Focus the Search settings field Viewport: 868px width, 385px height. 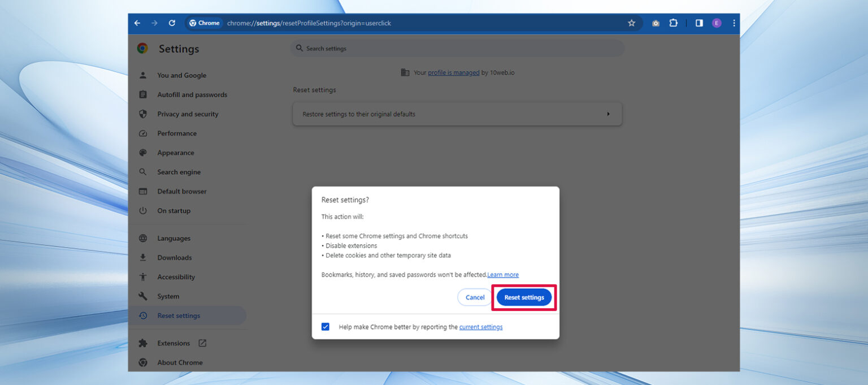pos(458,49)
